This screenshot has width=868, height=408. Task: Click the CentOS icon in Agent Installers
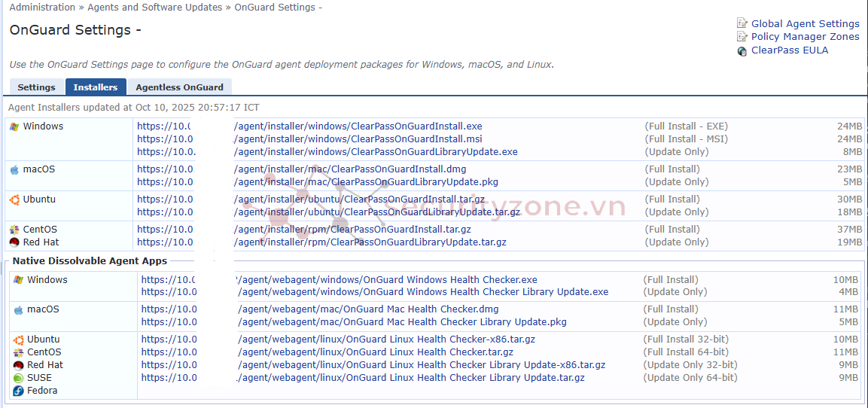pyautogui.click(x=14, y=230)
